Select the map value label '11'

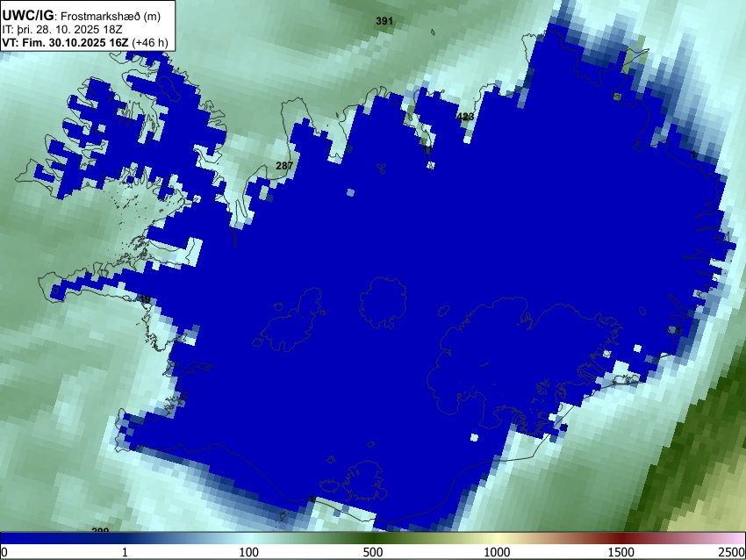click(x=427, y=149)
